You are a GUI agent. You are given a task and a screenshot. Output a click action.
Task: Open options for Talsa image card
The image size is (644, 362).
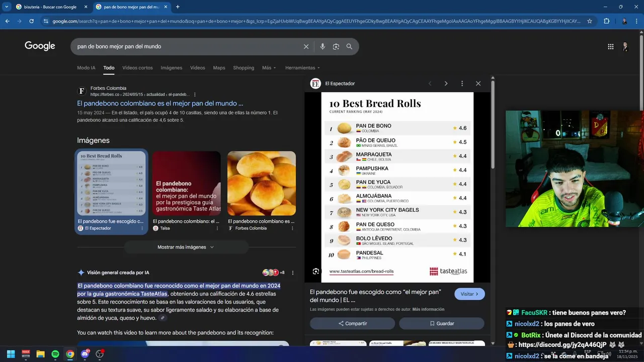217,228
